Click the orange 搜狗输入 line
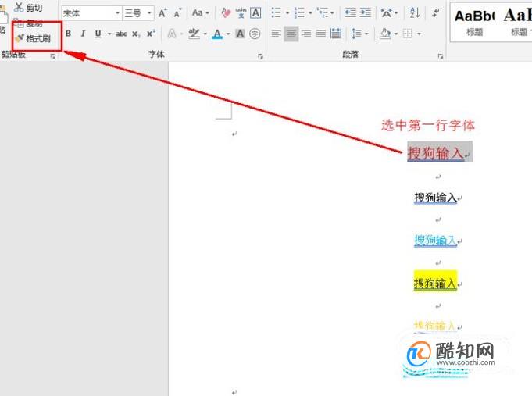 point(434,326)
